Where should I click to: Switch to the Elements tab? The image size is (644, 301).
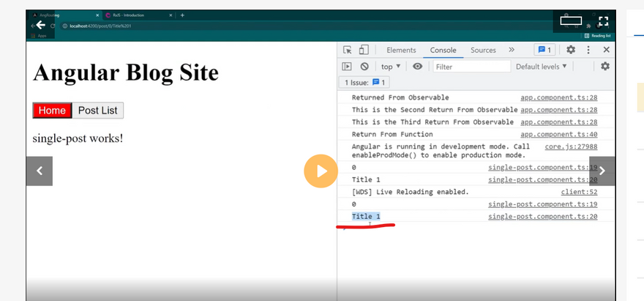pyautogui.click(x=401, y=50)
